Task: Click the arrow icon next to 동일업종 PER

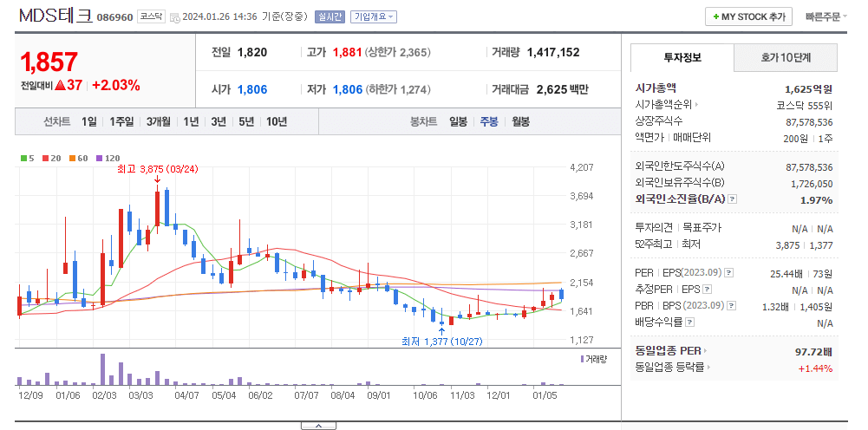Action: (x=705, y=351)
